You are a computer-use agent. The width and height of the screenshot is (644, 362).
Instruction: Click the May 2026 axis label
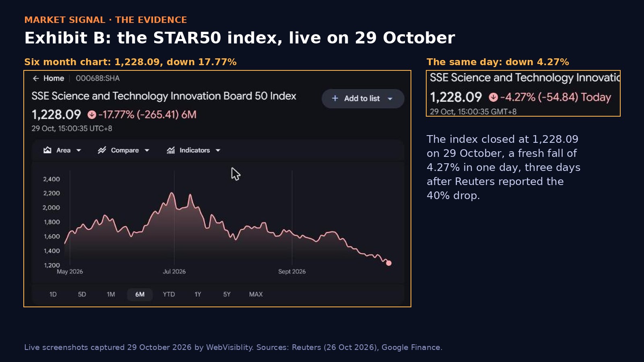70,272
